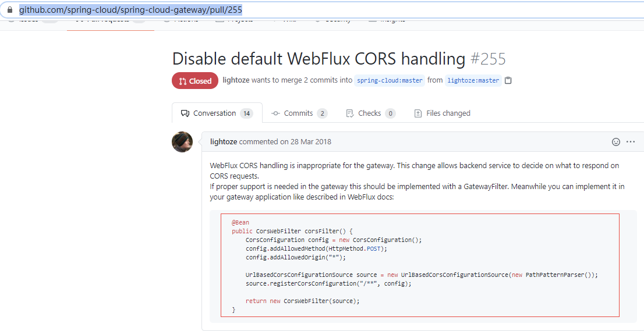Add a reaction with the smiley icon

(x=615, y=142)
